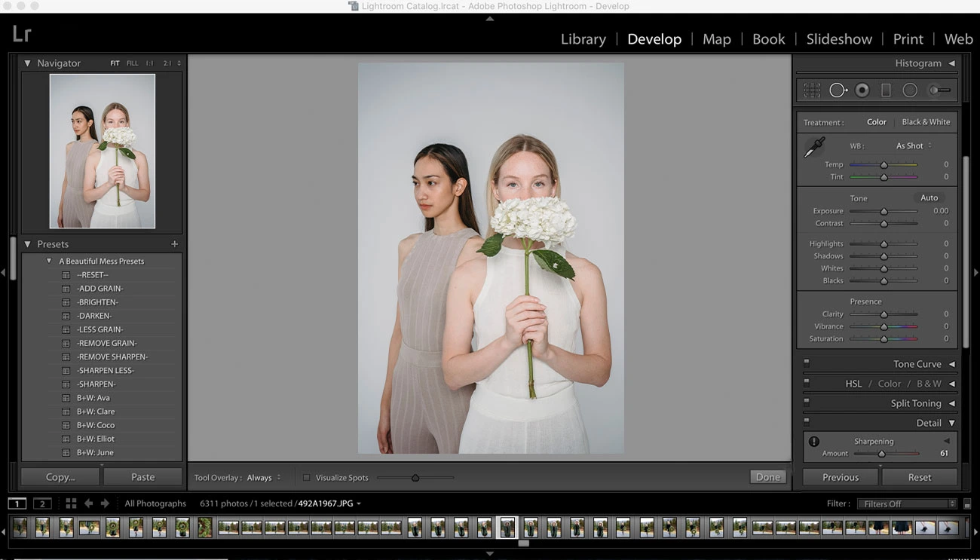Viewport: 980px width, 560px height.
Task: Open the Slideshow module
Action: [839, 39]
